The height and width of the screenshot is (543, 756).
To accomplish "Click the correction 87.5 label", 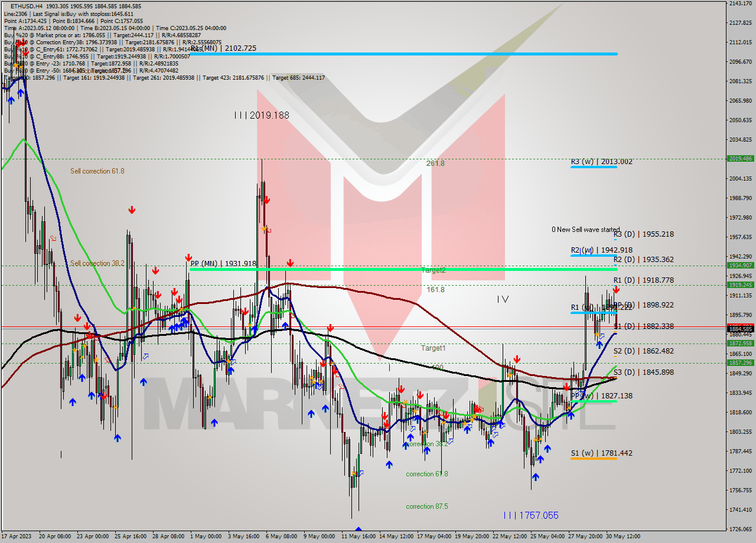I will (427, 506).
